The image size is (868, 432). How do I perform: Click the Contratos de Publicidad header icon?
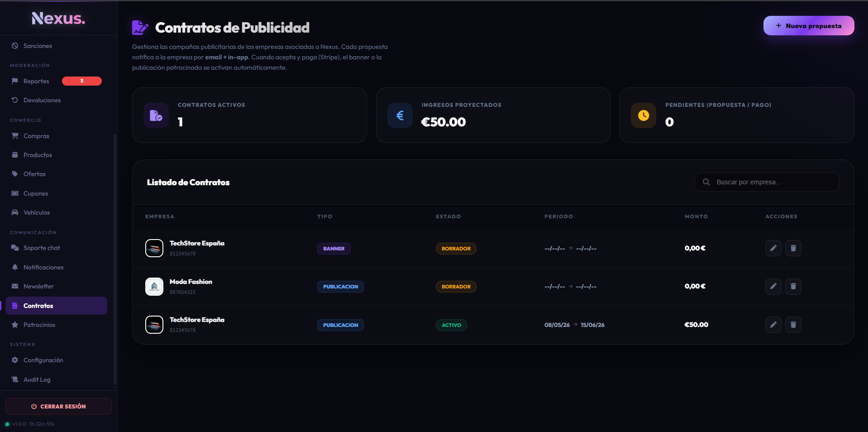coord(140,28)
